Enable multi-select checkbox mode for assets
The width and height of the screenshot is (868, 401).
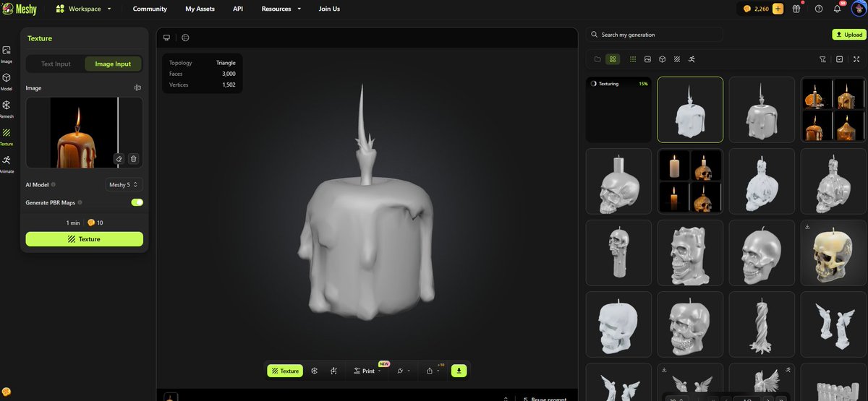pos(839,59)
